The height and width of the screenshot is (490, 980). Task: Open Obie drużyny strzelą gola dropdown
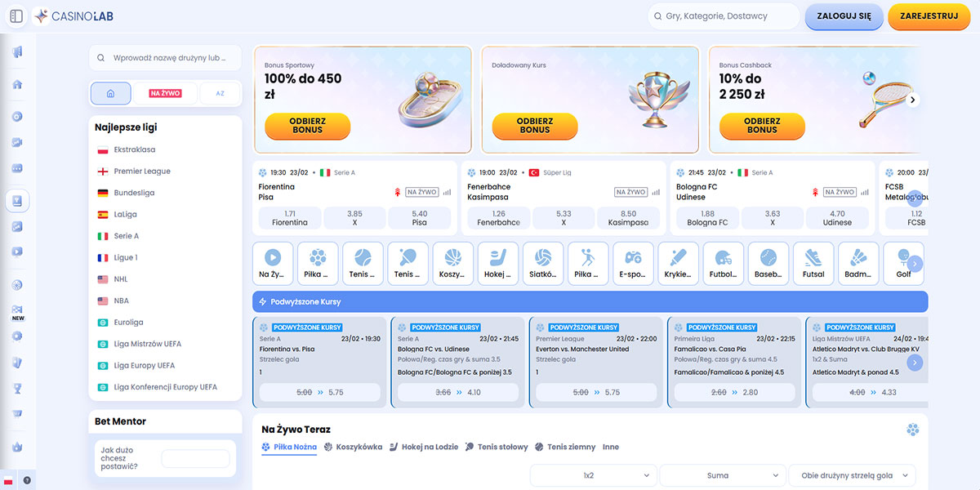point(852,475)
